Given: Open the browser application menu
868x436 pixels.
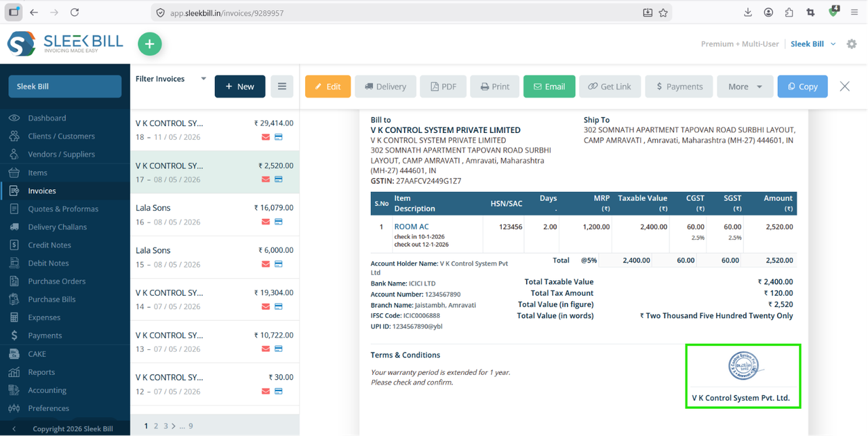Looking at the screenshot, I should pyautogui.click(x=854, y=12).
